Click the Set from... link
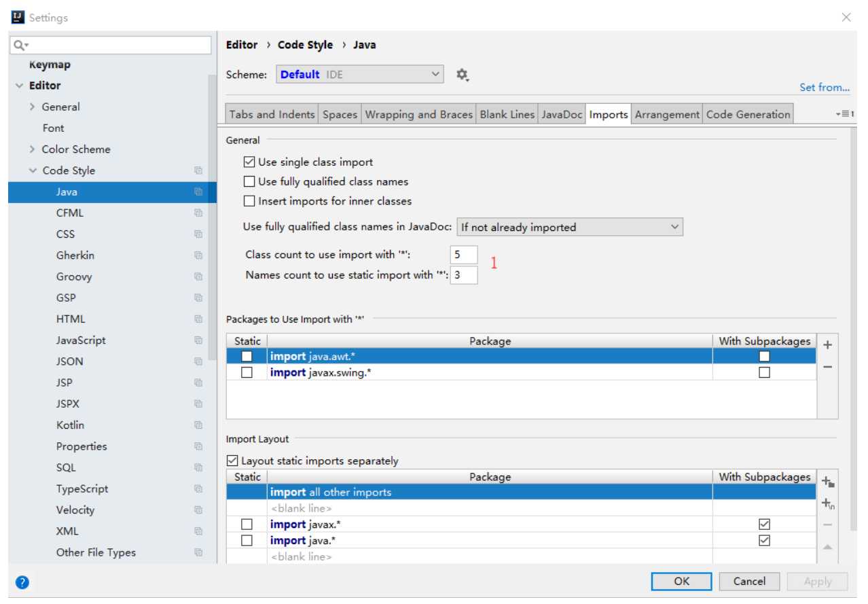The width and height of the screenshot is (868, 604). 825,87
